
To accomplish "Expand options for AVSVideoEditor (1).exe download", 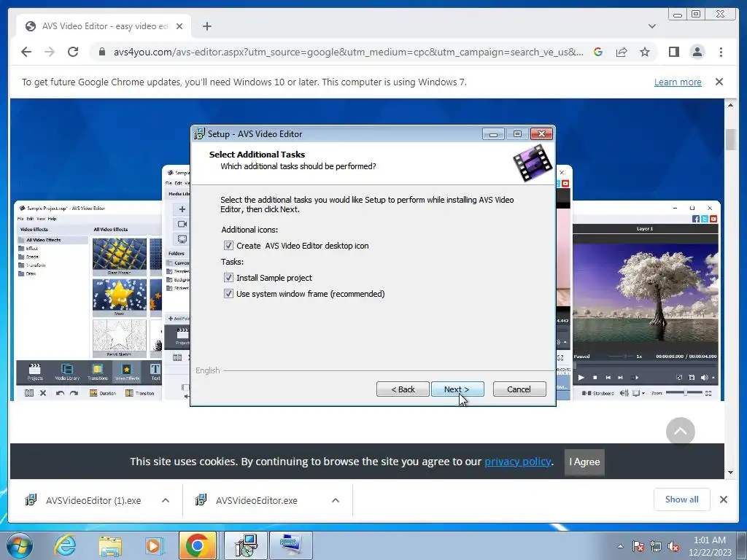I will coord(166,500).
